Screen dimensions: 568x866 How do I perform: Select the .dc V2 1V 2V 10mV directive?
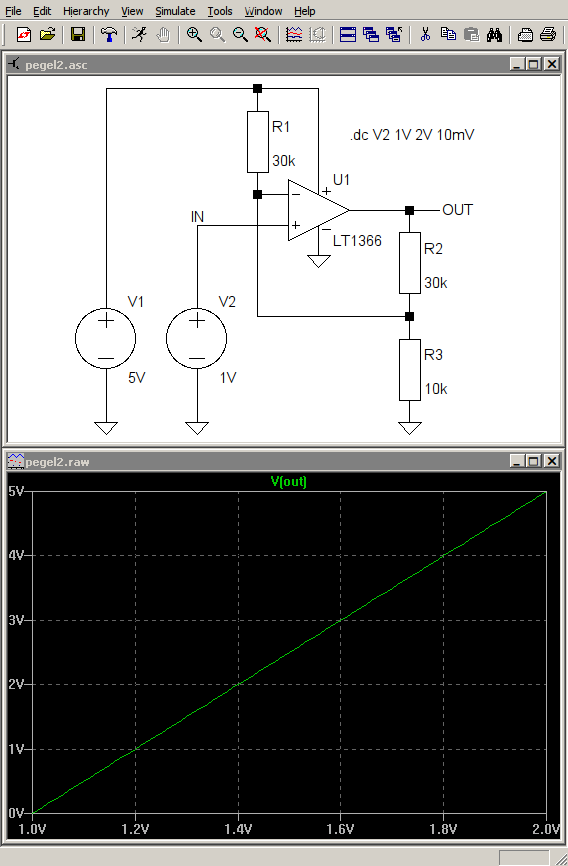[x=412, y=135]
